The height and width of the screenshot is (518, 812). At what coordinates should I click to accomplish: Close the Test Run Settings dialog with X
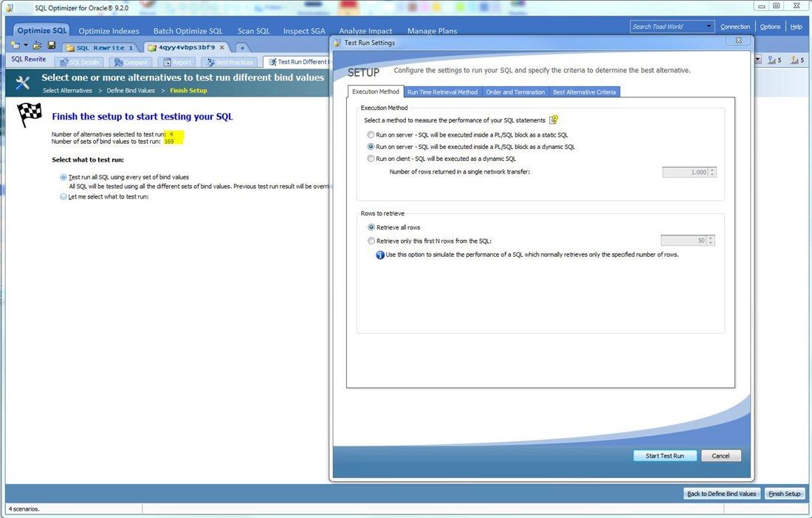click(x=739, y=41)
